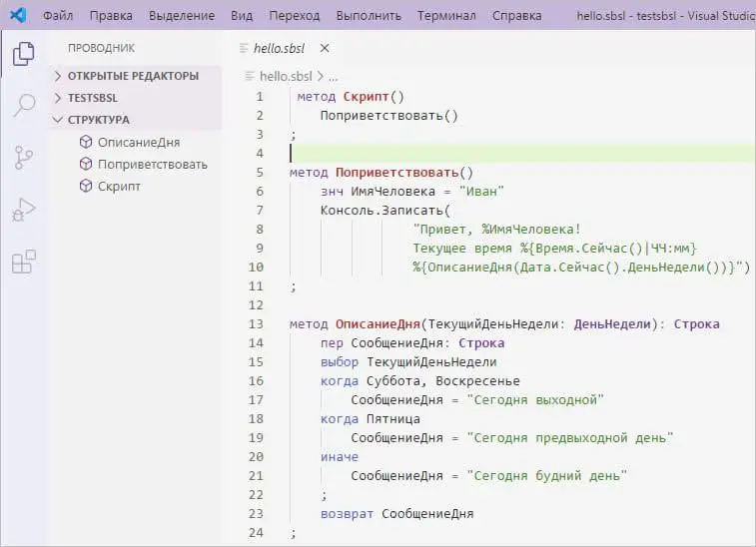Click line number 13 in the gutter
Viewport: 756px width, 547px height.
coord(256,323)
